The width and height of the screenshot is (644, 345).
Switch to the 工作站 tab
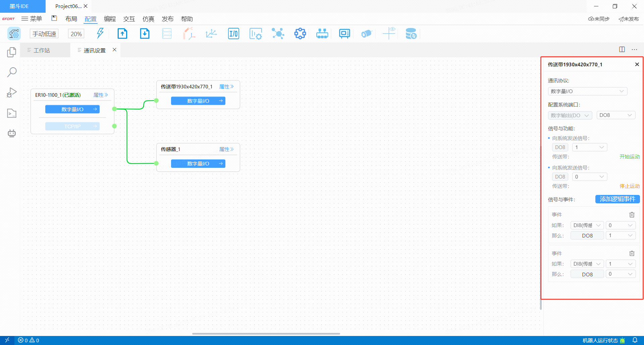[42, 50]
